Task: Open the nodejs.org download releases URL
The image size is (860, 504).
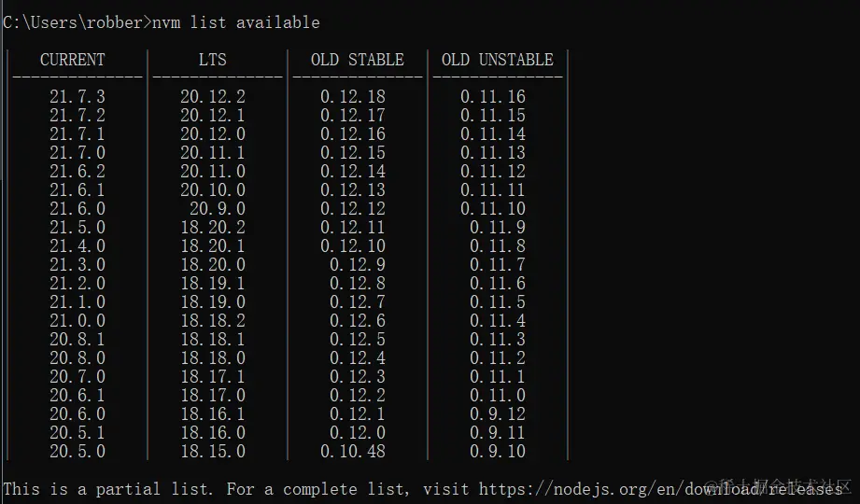Action: click(x=660, y=489)
